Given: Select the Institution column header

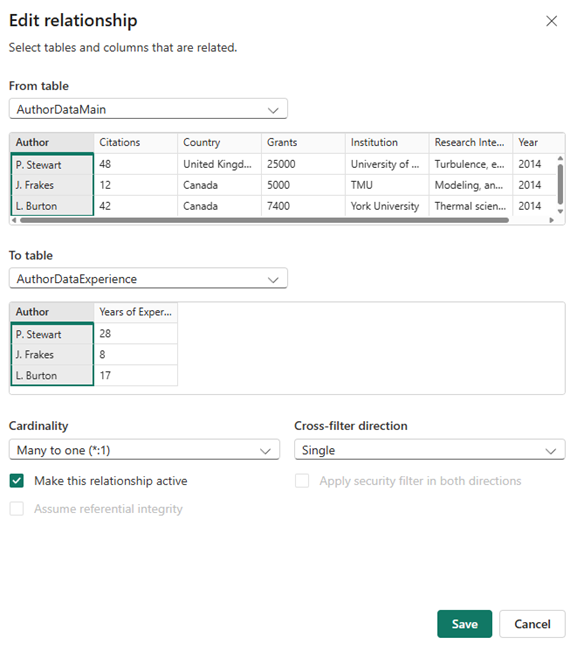Looking at the screenshot, I should coord(387,142).
